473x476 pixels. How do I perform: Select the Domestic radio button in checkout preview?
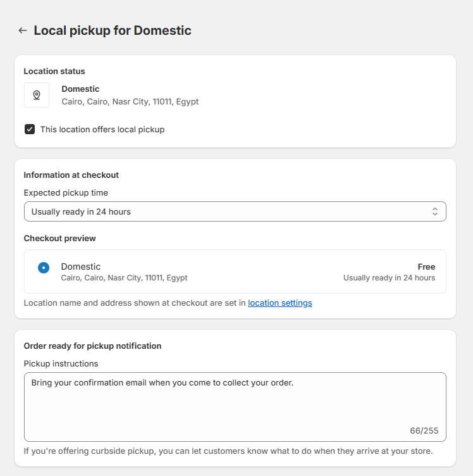pos(44,268)
